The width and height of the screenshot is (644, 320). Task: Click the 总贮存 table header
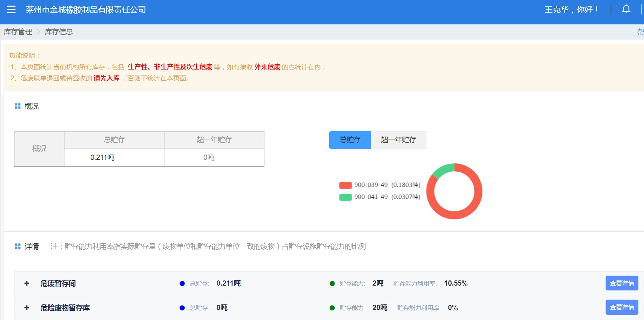[114, 140]
